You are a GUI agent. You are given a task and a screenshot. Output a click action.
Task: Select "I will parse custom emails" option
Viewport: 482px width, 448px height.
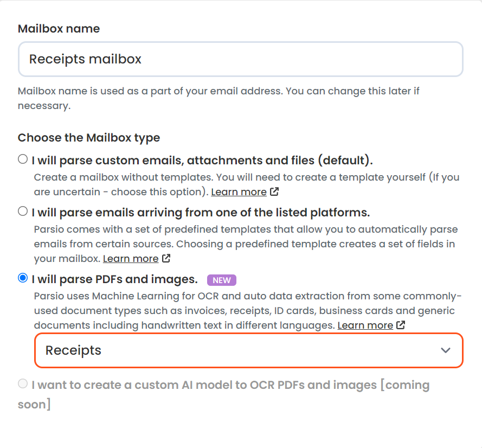22,159
